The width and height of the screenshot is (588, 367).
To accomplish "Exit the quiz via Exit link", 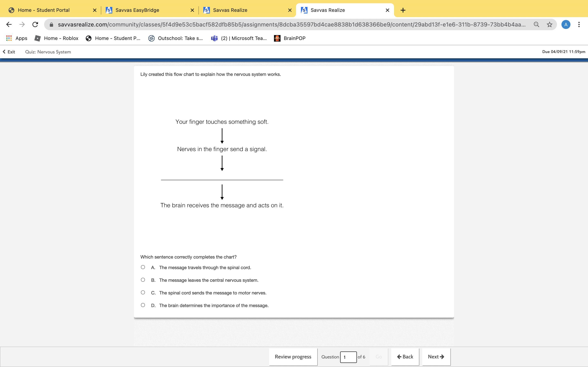I will pos(9,52).
